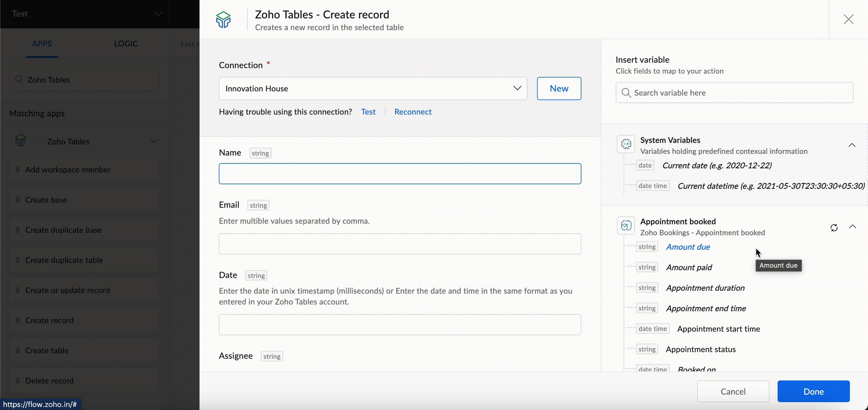Insert the Amount paid variable
The height and width of the screenshot is (410, 868).
689,267
